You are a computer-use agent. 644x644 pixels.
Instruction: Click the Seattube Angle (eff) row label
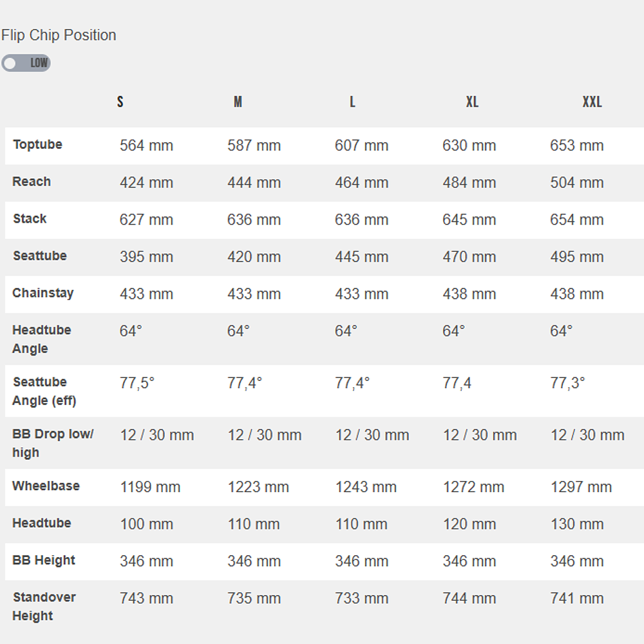point(44,392)
